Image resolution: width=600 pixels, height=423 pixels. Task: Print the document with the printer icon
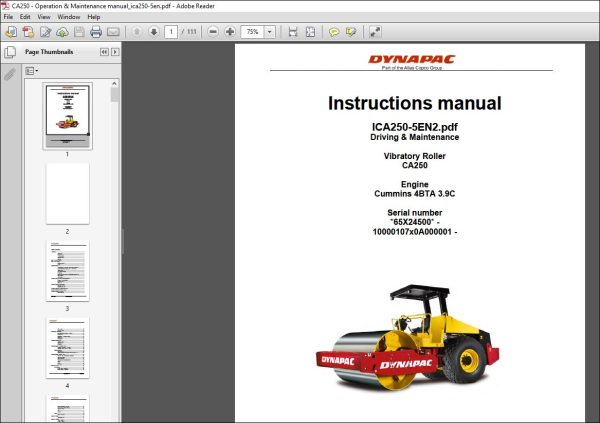[96, 32]
